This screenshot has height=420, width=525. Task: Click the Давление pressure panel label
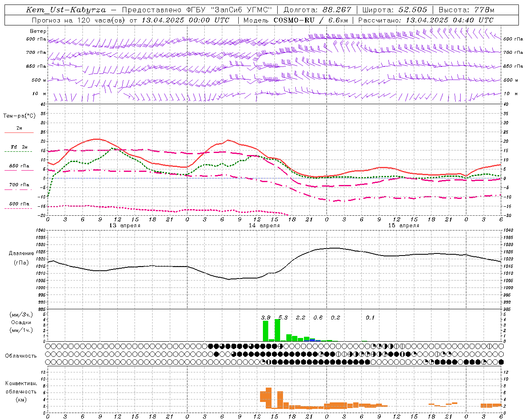(x=21, y=253)
